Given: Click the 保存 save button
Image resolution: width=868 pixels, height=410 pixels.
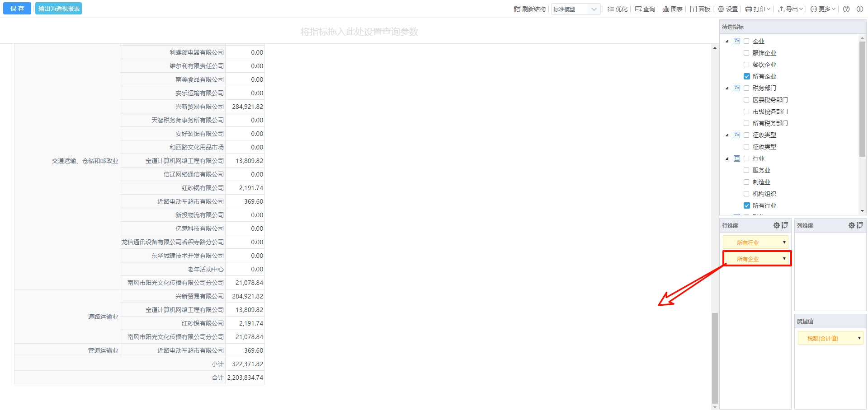Looking at the screenshot, I should [17, 9].
